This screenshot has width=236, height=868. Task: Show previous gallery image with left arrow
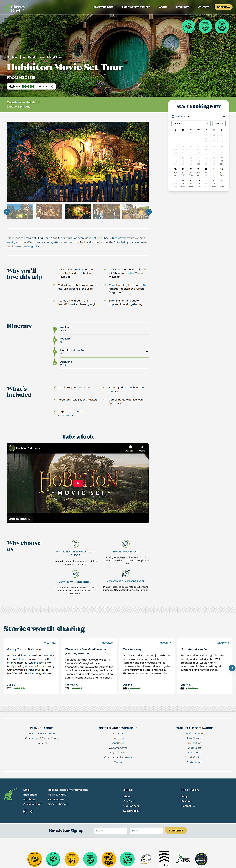[7, 212]
